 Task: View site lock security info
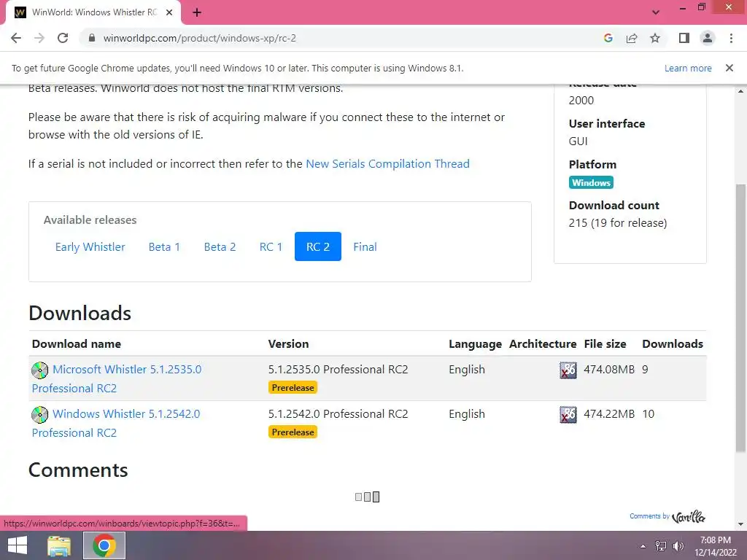(92, 38)
